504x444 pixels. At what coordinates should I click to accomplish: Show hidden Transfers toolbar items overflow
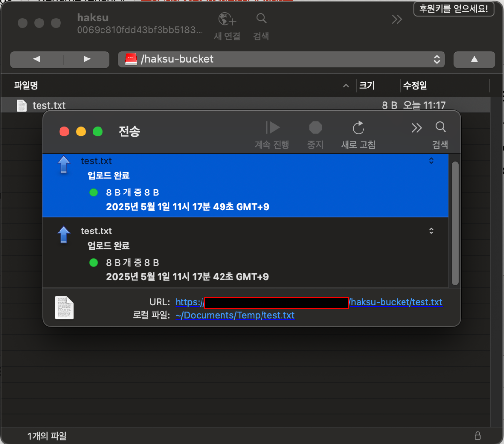click(x=416, y=128)
